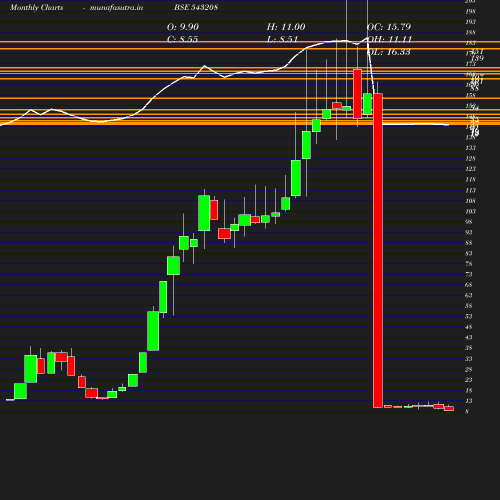
Task: Click the 113 price axis label
Action: [471, 190]
